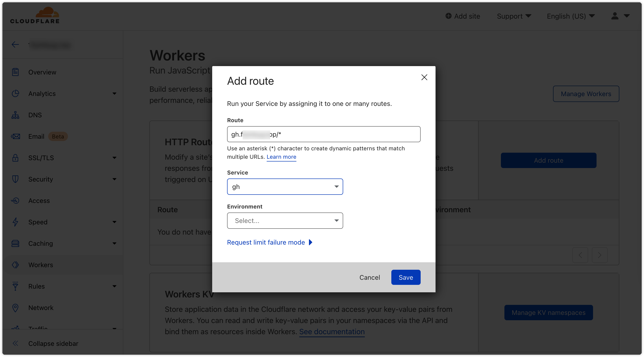Open the Support menu
The image size is (644, 357).
(514, 16)
